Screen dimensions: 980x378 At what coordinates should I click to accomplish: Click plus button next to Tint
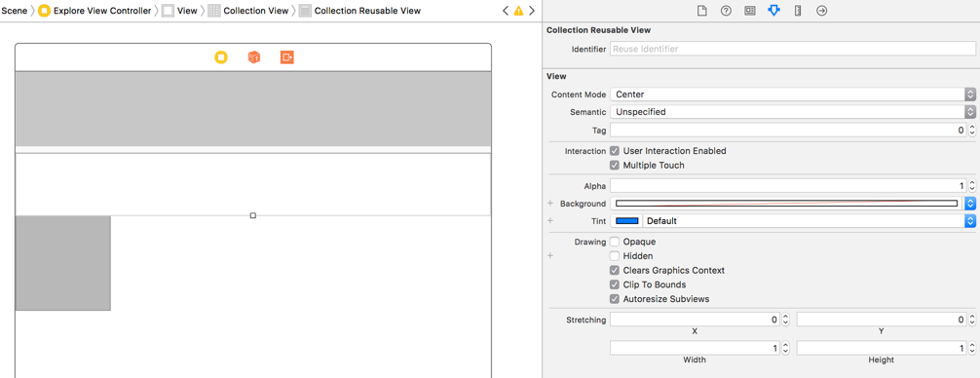pos(550,220)
